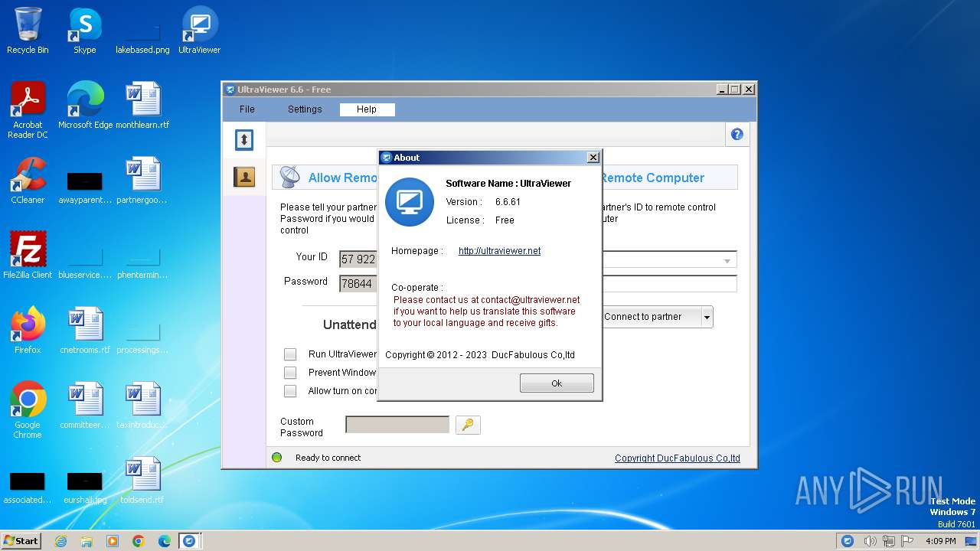980x551 pixels.
Task: Check the Allow turn on checkbox
Action: tap(290, 391)
